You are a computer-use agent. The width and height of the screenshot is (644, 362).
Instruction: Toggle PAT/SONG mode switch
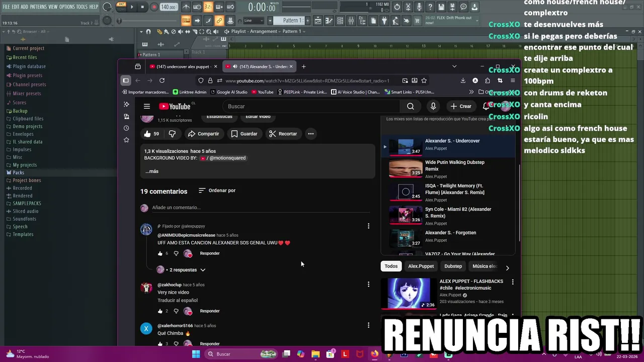click(x=121, y=7)
